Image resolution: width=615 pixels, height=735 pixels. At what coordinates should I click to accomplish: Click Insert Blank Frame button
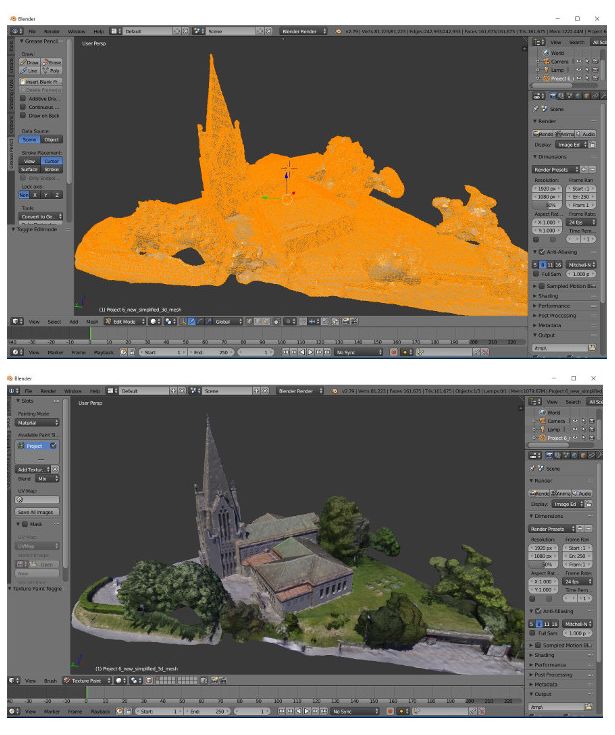click(41, 82)
